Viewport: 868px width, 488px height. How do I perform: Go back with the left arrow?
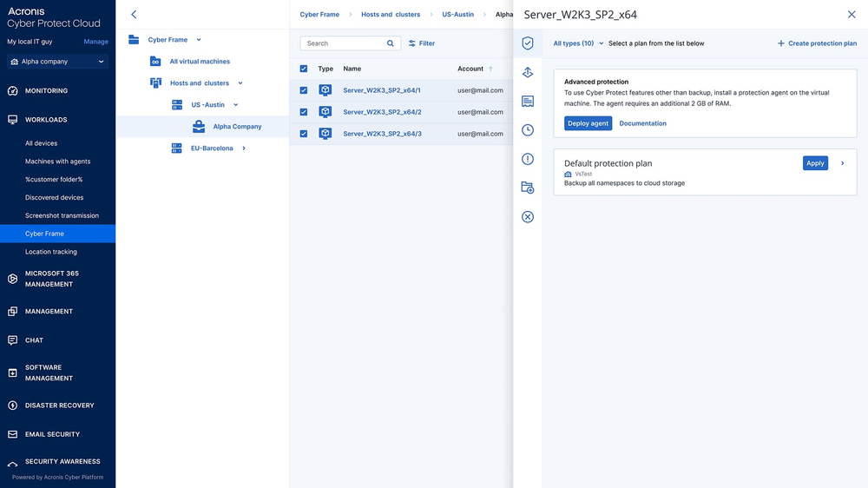[134, 15]
